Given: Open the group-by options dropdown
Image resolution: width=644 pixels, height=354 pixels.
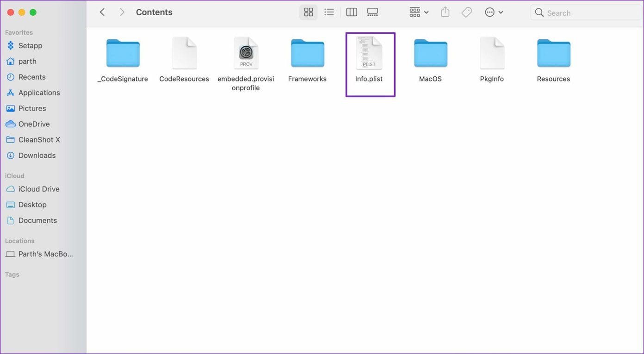Looking at the screenshot, I should (419, 12).
